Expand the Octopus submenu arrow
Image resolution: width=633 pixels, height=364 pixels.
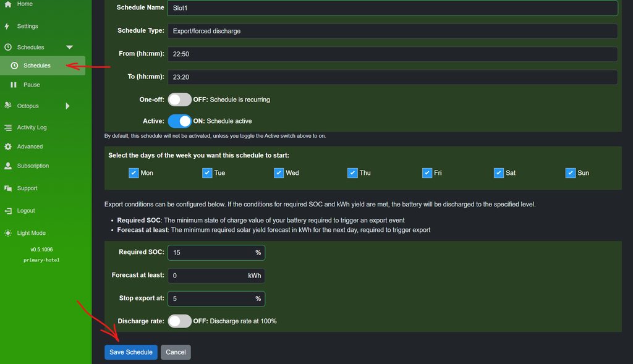click(67, 106)
